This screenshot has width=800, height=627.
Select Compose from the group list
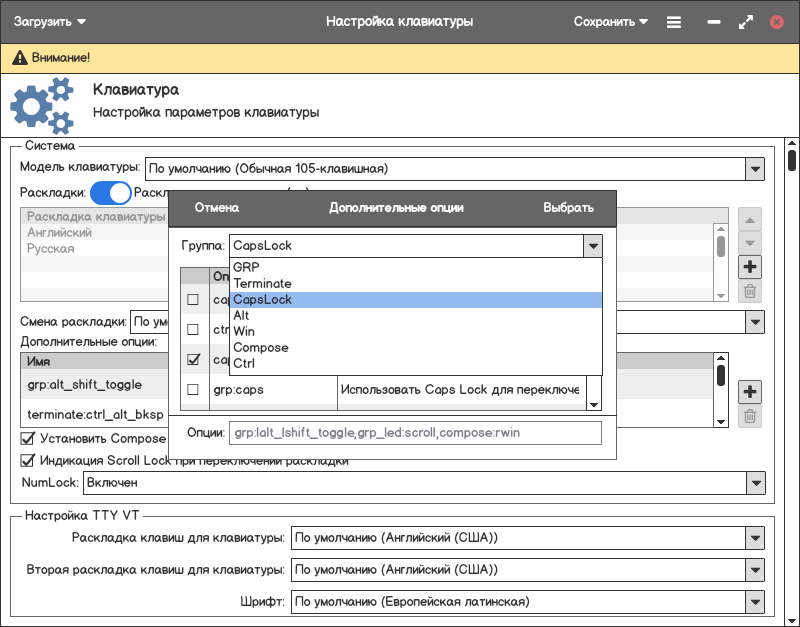click(261, 347)
